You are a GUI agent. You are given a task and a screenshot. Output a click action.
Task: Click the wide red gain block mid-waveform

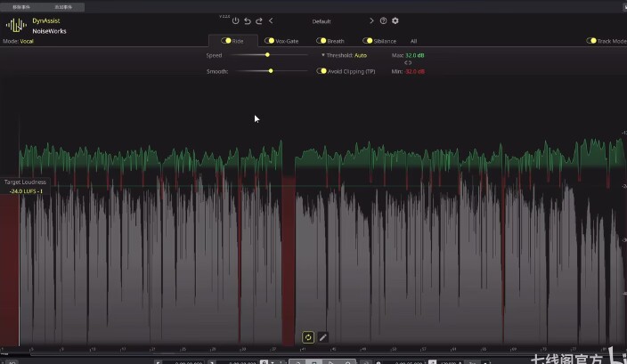289,260
